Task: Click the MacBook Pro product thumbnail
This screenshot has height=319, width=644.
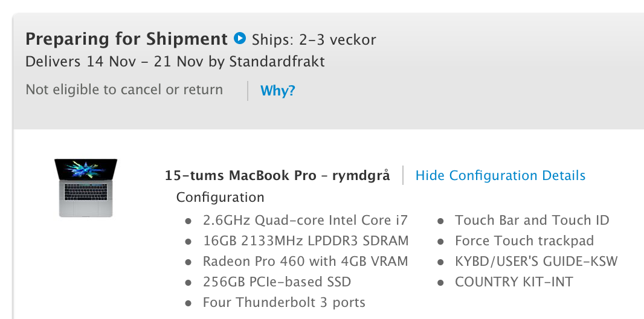Action: [86, 188]
